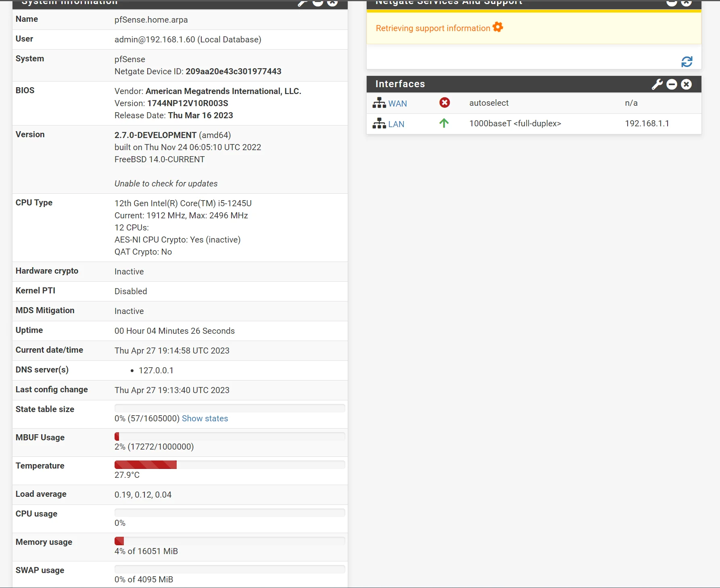Click the CPU usage "0%" value
Image resolution: width=720 pixels, height=588 pixels.
[120, 523]
